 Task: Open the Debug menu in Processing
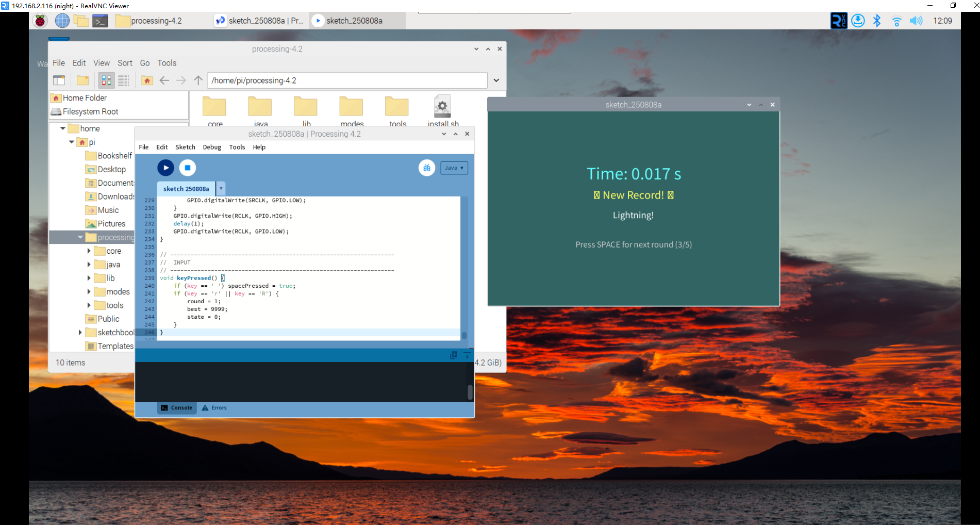click(212, 147)
